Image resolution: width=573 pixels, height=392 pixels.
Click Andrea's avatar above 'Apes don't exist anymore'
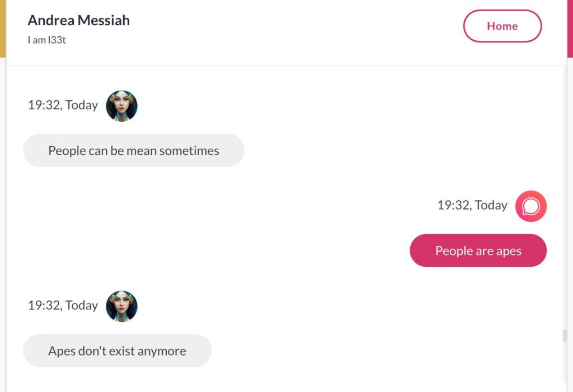pyautogui.click(x=121, y=306)
